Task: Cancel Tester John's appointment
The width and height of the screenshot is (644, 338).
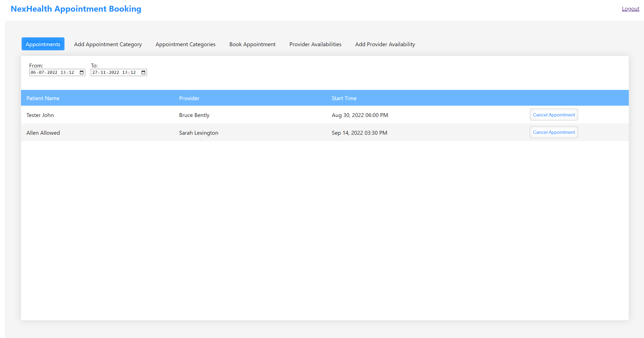Action: [554, 115]
